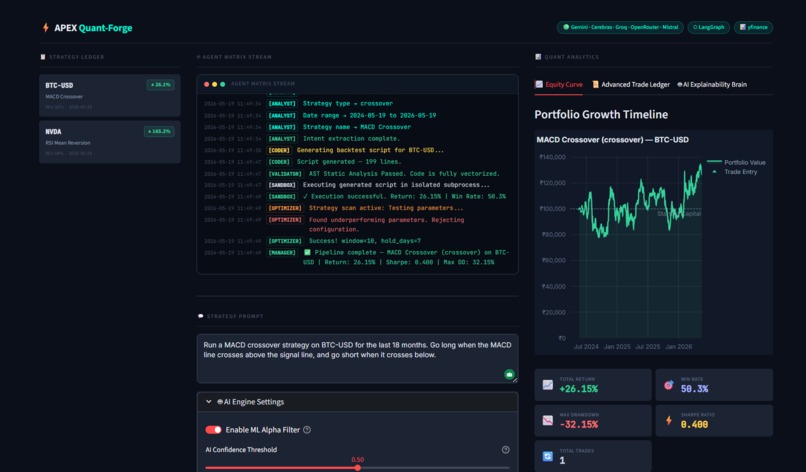The image size is (806, 472).
Task: Click the 'Execution successful' sandbox log line
Action: coord(355,196)
